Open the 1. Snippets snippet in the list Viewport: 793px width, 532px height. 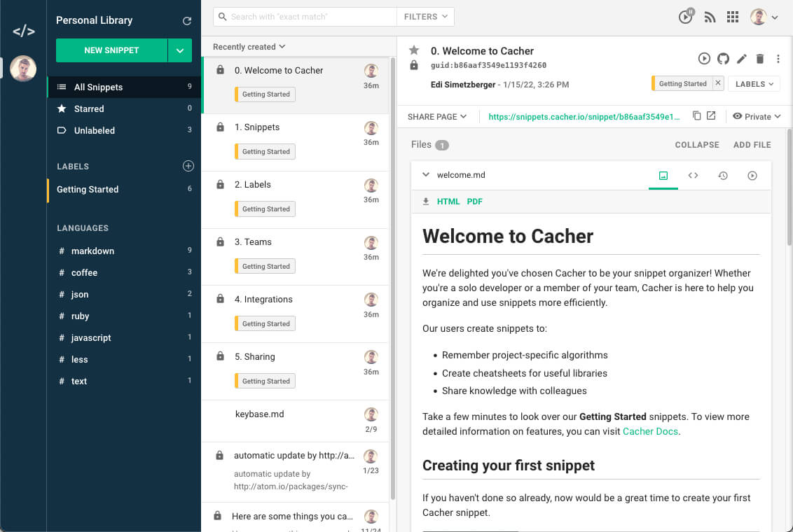tap(296, 143)
